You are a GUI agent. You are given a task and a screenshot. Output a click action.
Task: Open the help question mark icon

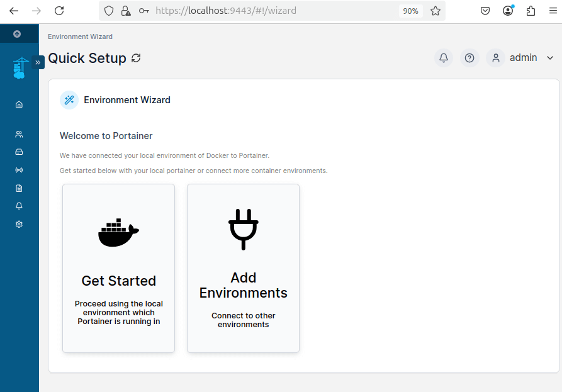click(469, 58)
